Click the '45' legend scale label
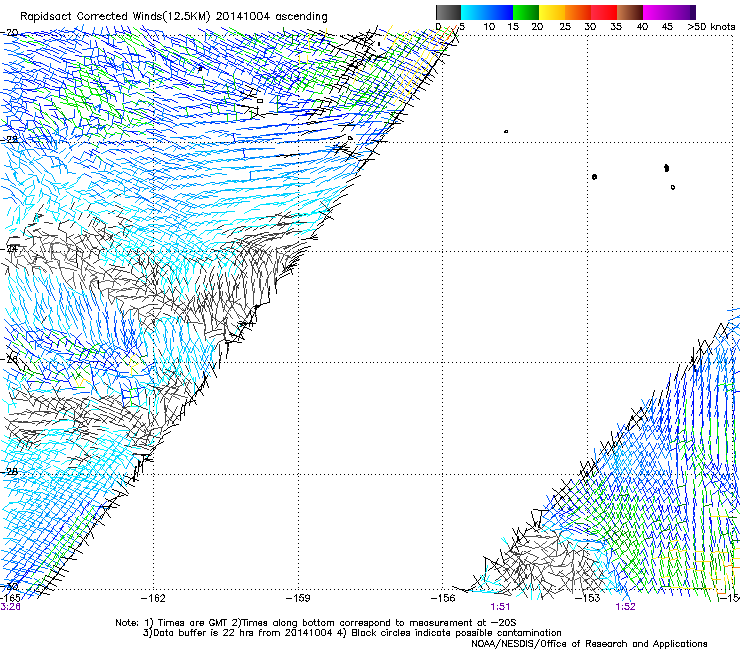Screen dimensions: 740x650 [x=667, y=27]
